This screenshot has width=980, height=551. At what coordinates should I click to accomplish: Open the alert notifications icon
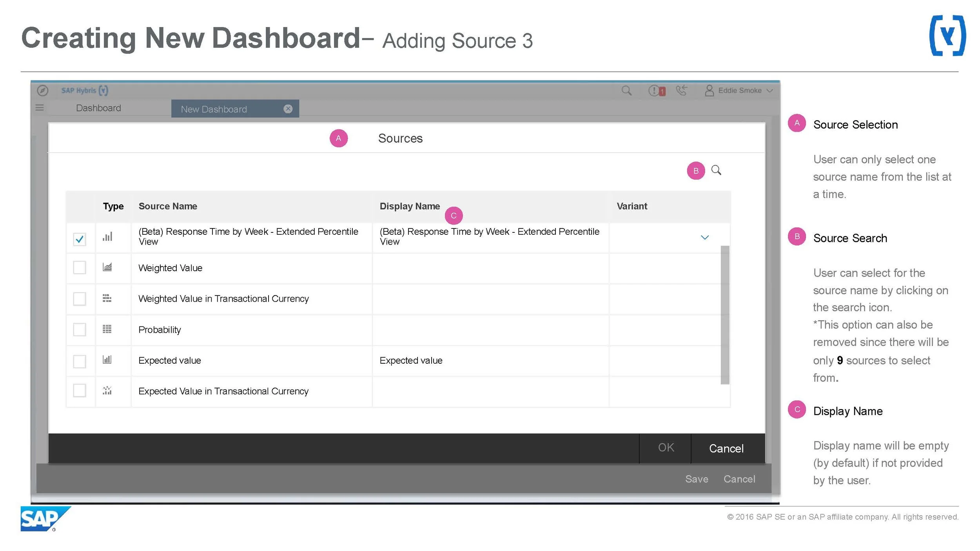pos(657,91)
